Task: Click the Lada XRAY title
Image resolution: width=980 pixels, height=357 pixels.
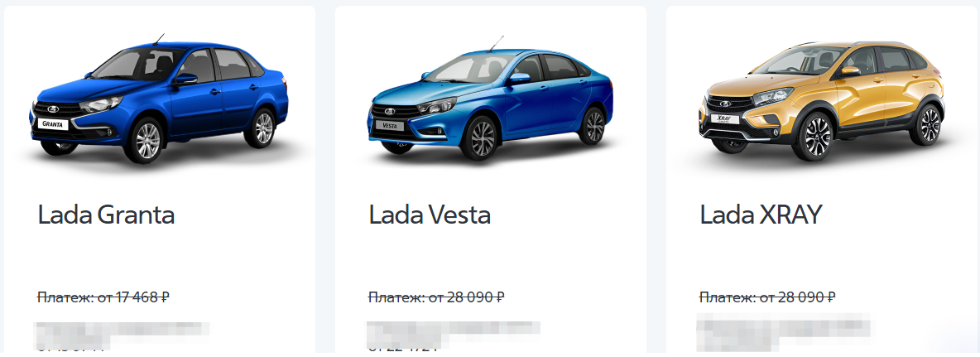Action: [x=761, y=215]
